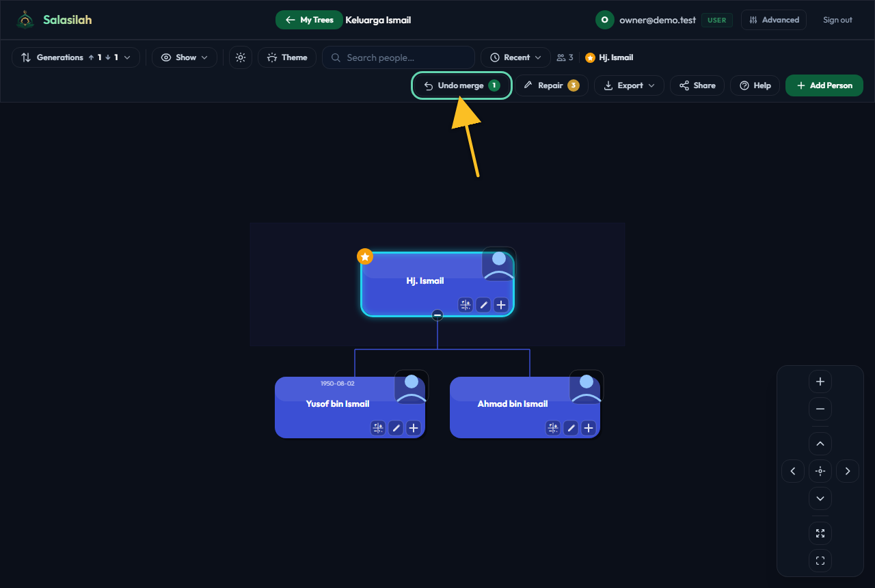Select the Hj. Ismail person card
Screen dimensions: 875x588
[437, 284]
